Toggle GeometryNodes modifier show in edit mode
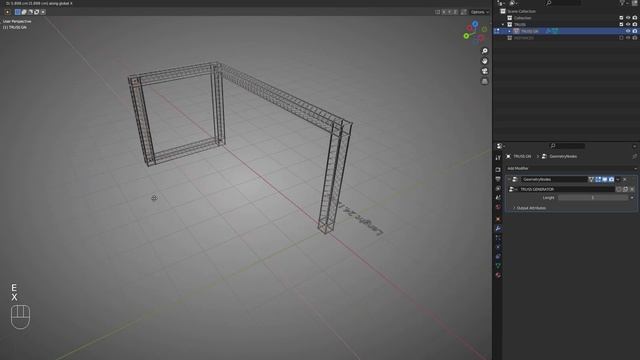The width and height of the screenshot is (640, 360). click(x=598, y=179)
